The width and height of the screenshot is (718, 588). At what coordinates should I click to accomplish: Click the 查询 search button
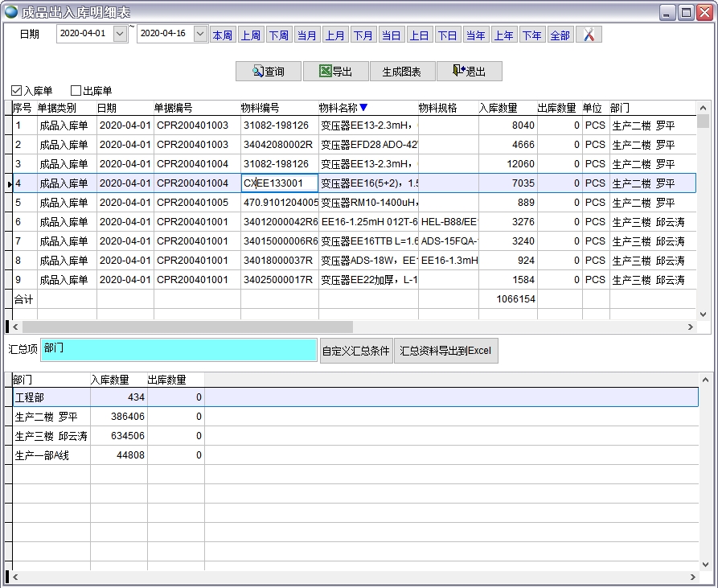click(x=269, y=72)
